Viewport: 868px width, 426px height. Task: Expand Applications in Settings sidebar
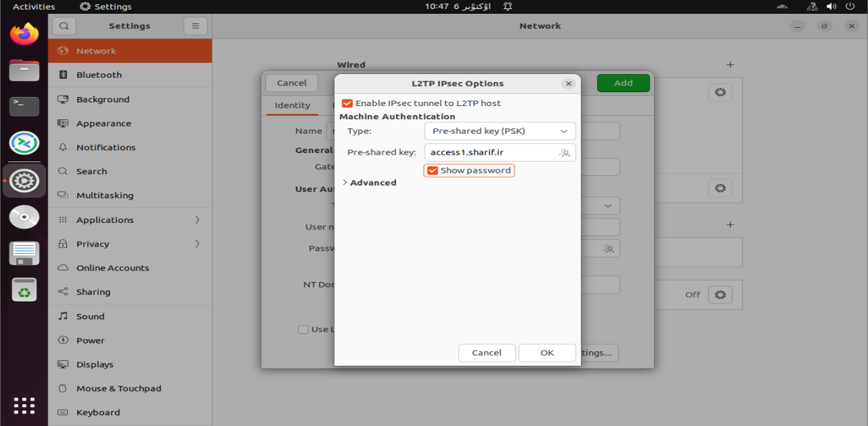coord(130,220)
